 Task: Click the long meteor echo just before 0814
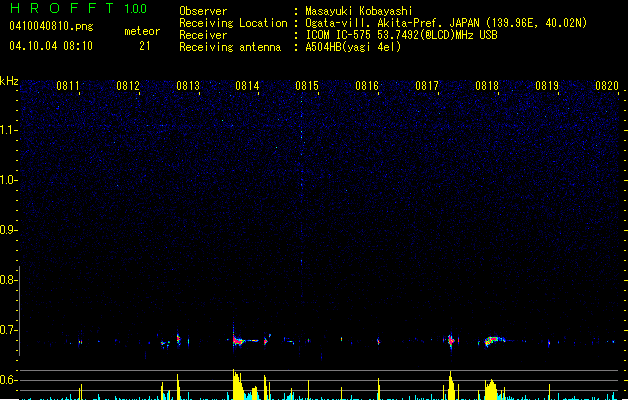pyautogui.click(x=245, y=340)
